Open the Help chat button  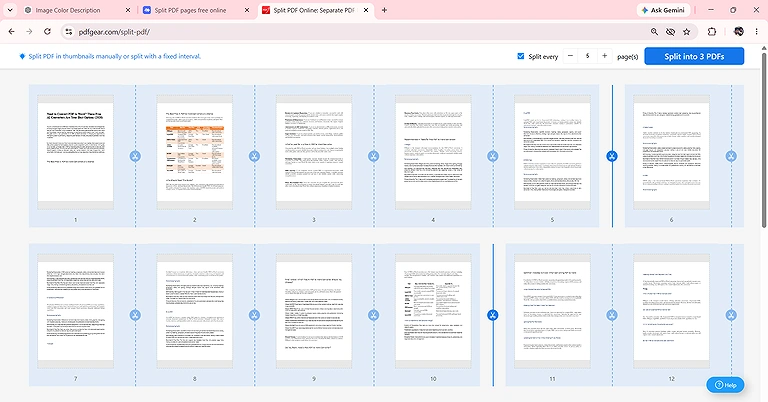point(725,385)
